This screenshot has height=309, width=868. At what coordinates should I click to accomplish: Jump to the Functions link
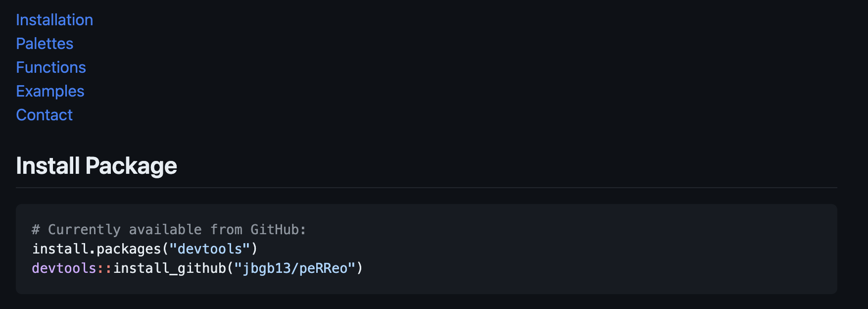(x=51, y=67)
